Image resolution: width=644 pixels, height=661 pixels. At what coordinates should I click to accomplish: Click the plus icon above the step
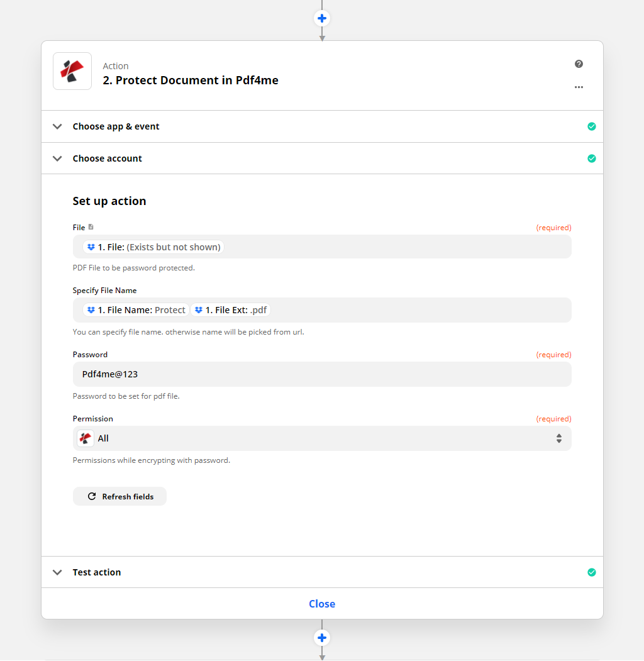point(321,18)
